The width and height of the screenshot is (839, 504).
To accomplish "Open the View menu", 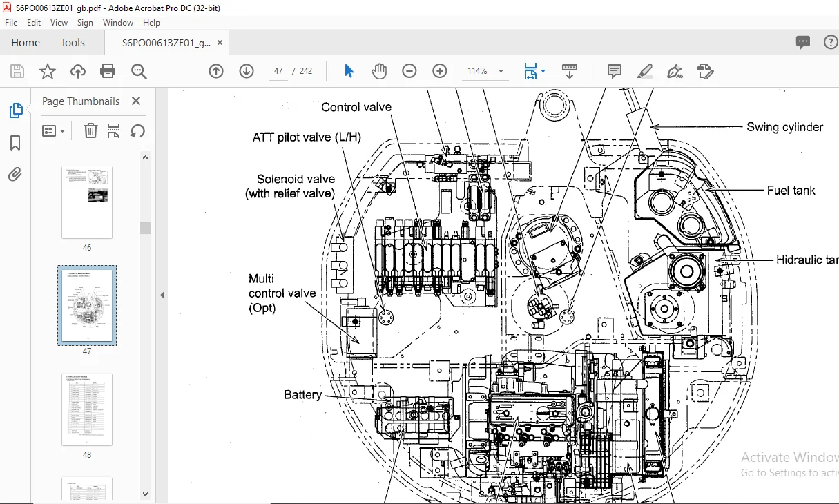I will 59,23.
